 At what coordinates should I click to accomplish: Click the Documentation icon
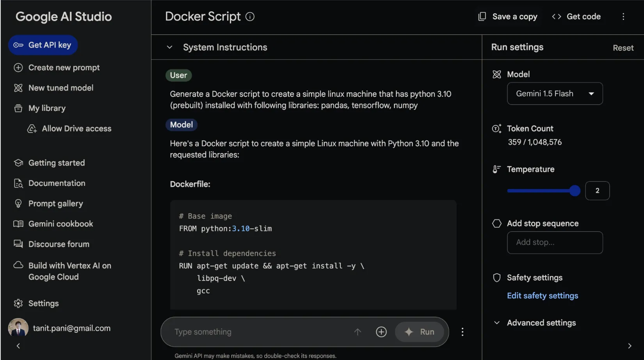(18, 183)
